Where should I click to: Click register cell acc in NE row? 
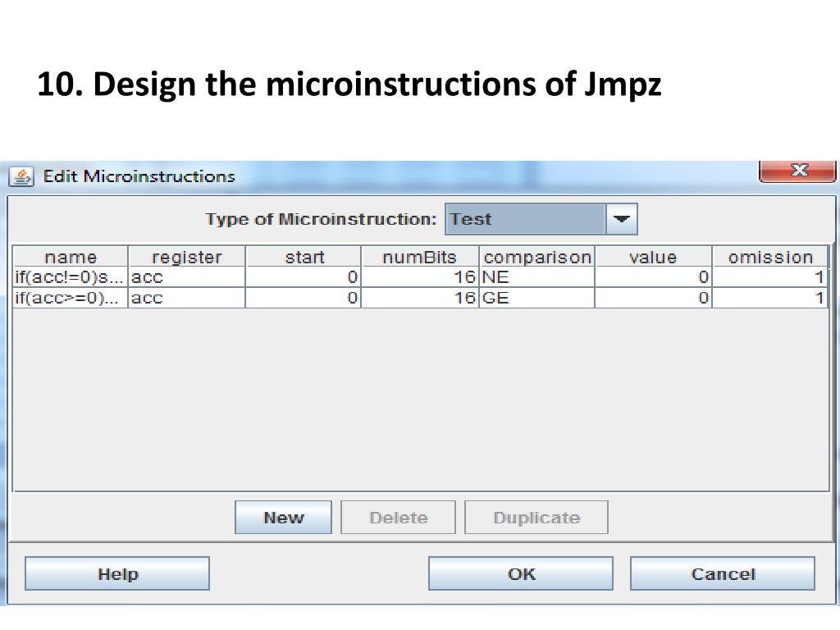[186, 277]
